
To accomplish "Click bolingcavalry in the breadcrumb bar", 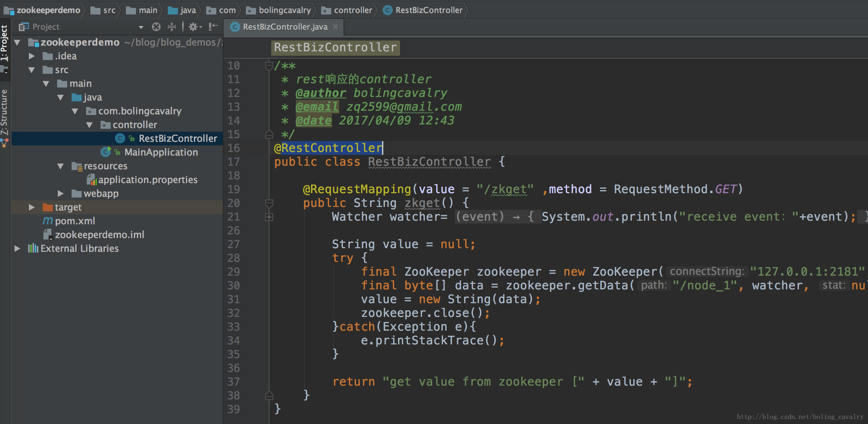I will [x=284, y=10].
